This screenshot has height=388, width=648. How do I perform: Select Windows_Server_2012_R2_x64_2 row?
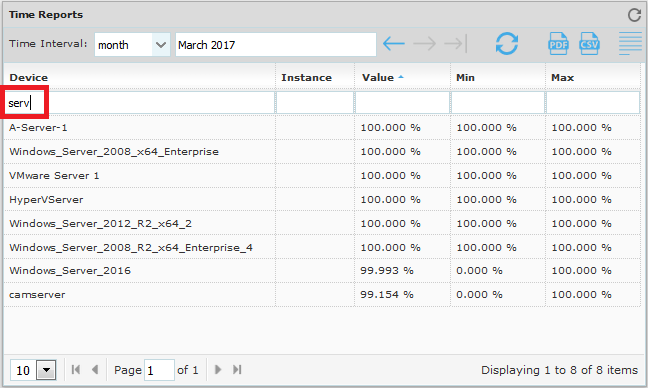[322, 224]
